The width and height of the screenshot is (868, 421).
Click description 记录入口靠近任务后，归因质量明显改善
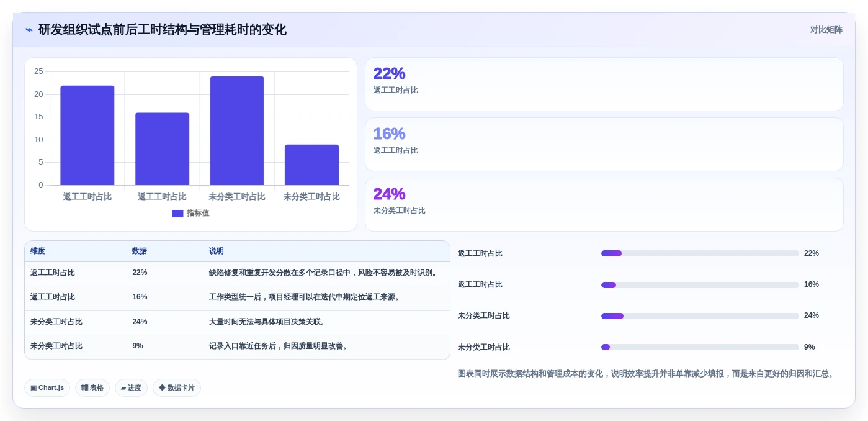click(x=280, y=346)
